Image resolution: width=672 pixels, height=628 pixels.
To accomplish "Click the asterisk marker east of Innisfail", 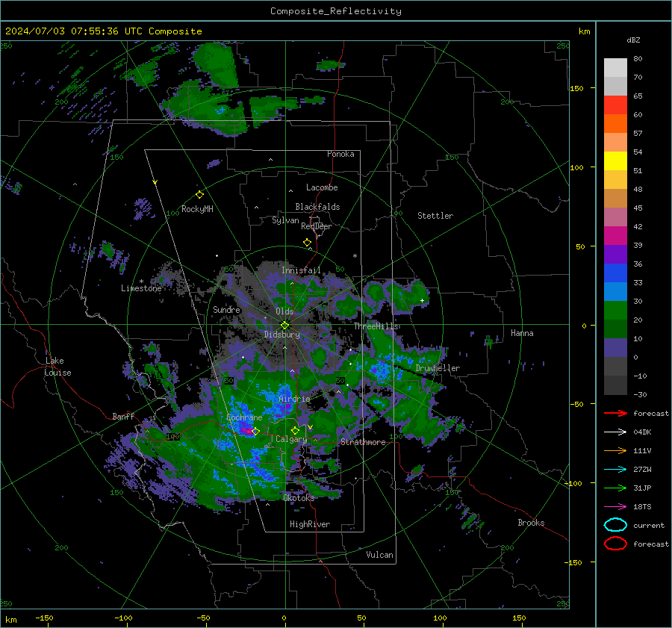I will (x=355, y=256).
